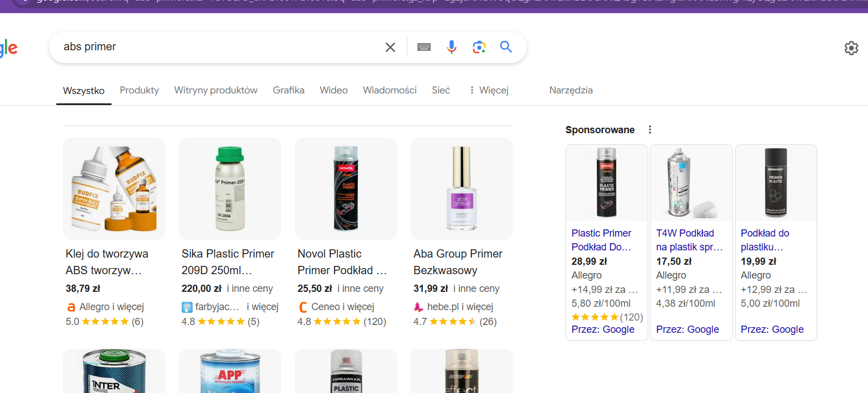Click 'hebe.pl i więcej' seller text
Viewport: 868px width, 393px height.
pyautogui.click(x=461, y=307)
